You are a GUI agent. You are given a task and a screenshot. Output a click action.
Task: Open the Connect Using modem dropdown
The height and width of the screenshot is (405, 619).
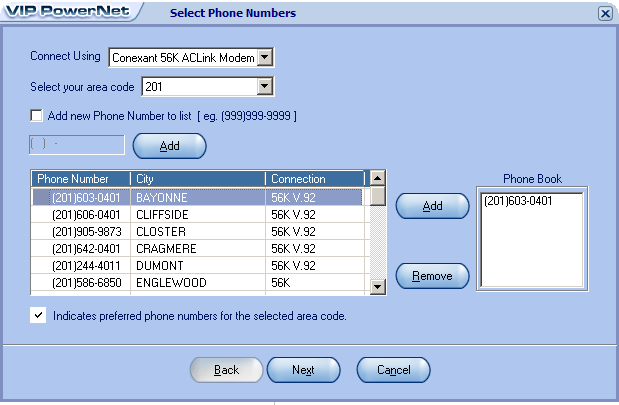point(265,57)
